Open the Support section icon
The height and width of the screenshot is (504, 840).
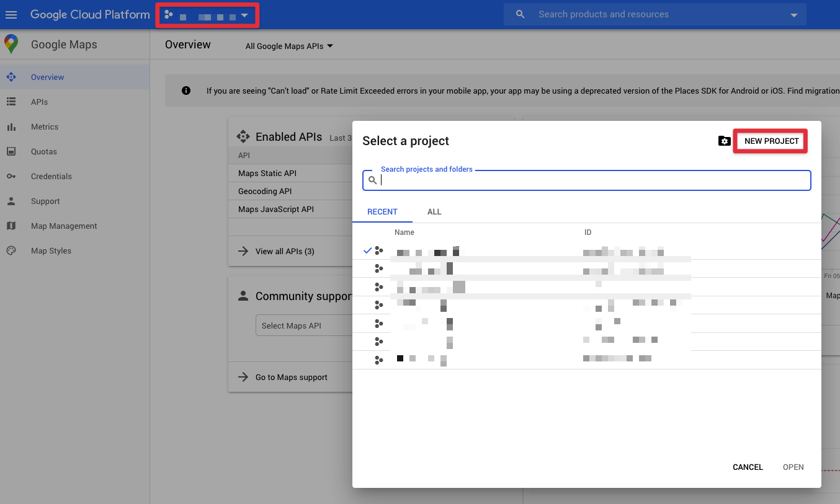(11, 201)
